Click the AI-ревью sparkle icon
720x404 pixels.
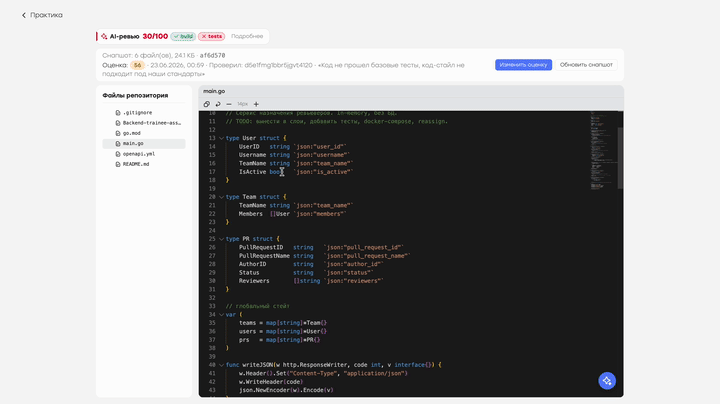[104, 36]
